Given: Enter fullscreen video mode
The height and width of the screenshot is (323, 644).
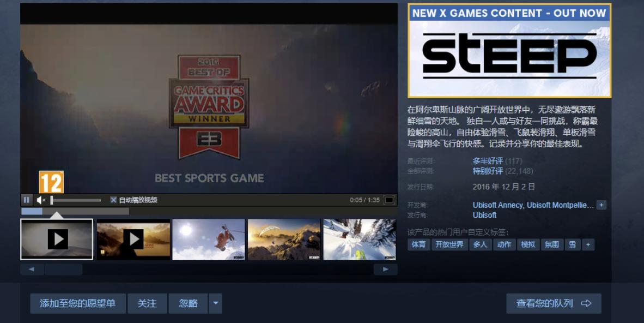Looking at the screenshot, I should coord(389,200).
